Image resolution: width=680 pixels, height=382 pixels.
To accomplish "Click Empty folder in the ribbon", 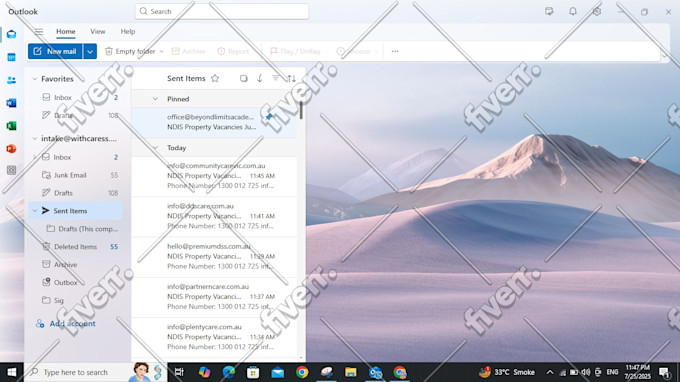I will pyautogui.click(x=130, y=51).
